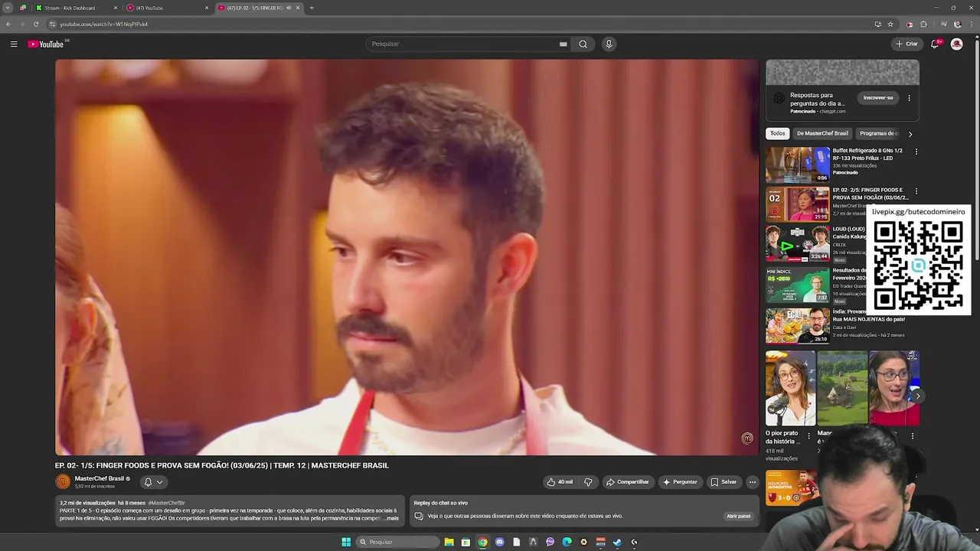Screen dimensions: 980x551
Task: Click the main video player
Action: pos(407,257)
